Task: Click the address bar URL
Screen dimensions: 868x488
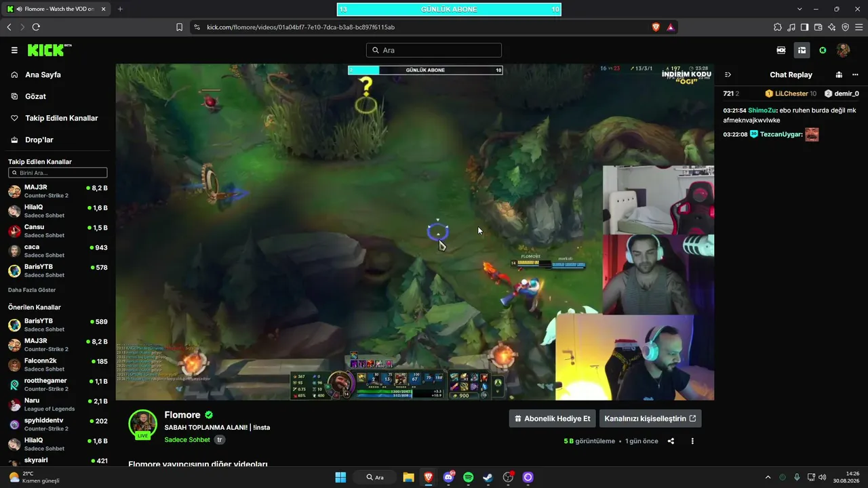Action: coord(300,27)
